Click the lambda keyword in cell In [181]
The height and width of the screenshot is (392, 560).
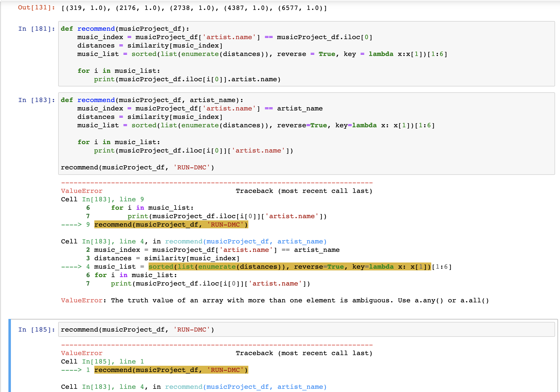point(381,54)
